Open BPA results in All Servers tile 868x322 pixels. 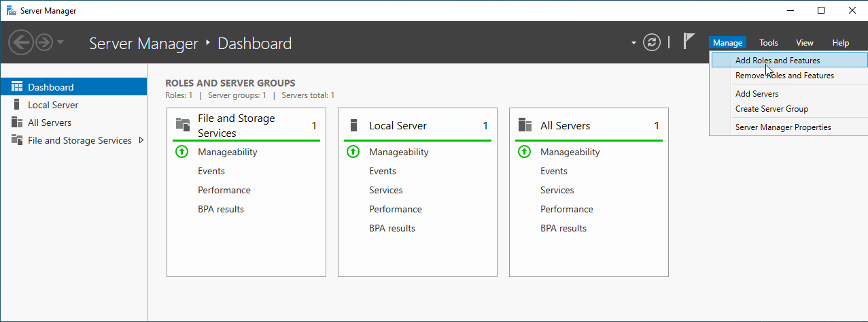563,228
